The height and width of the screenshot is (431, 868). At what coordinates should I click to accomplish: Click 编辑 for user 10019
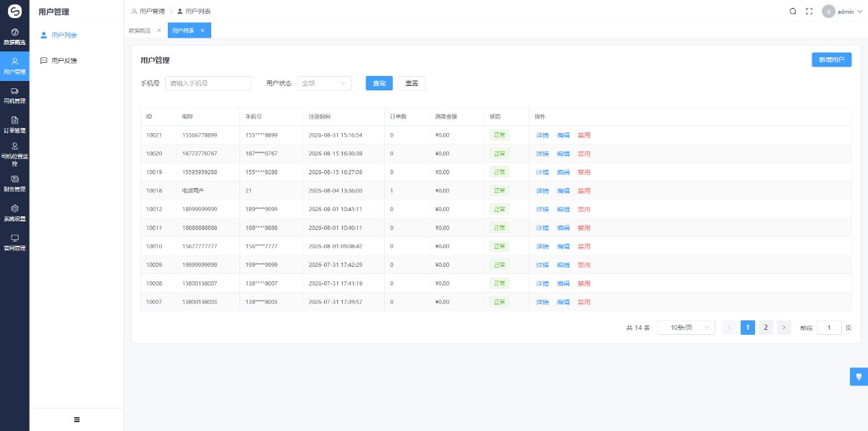click(x=563, y=172)
